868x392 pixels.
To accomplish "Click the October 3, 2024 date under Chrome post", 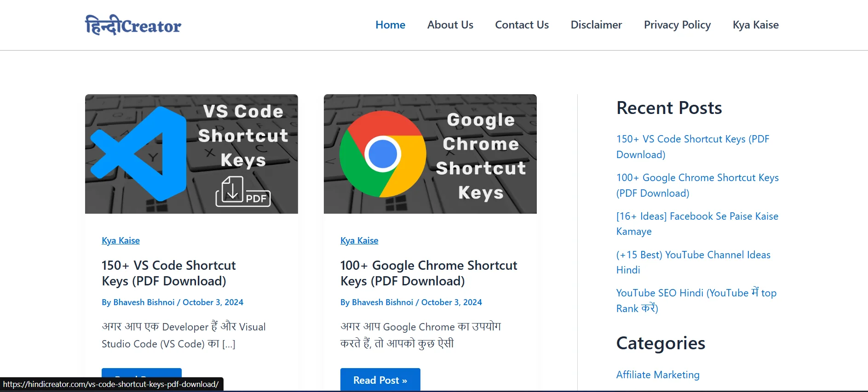I will tap(452, 302).
